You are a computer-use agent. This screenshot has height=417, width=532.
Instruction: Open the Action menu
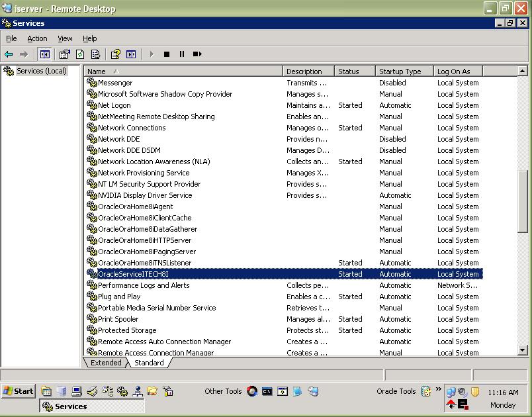(37, 38)
